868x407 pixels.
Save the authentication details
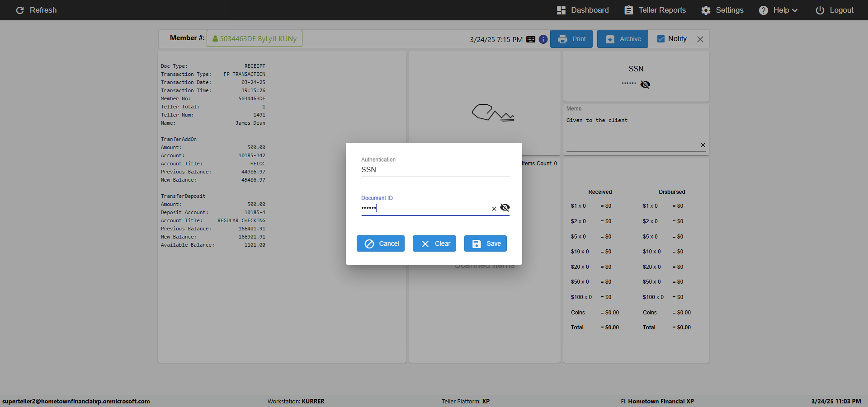(486, 243)
